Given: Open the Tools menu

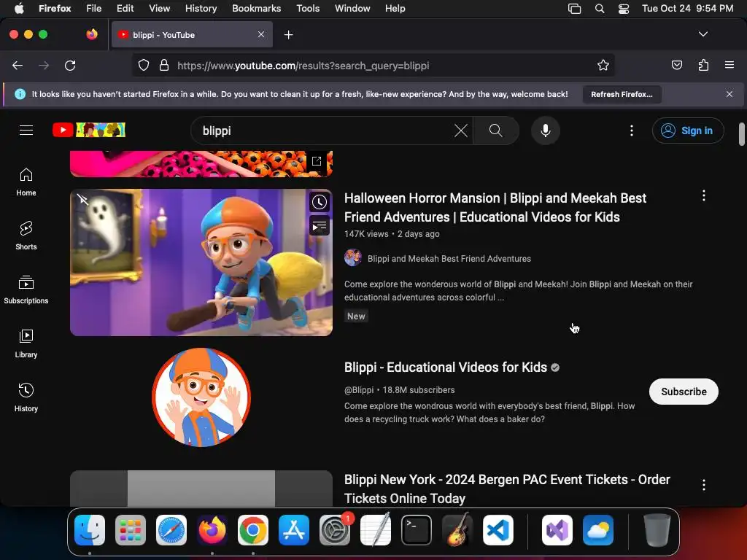Looking at the screenshot, I should tap(308, 8).
